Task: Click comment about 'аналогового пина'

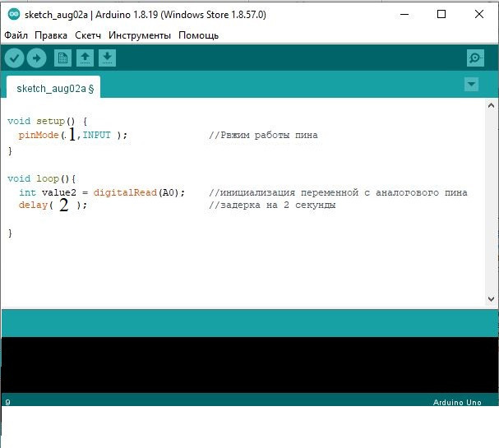Action: 338,192
